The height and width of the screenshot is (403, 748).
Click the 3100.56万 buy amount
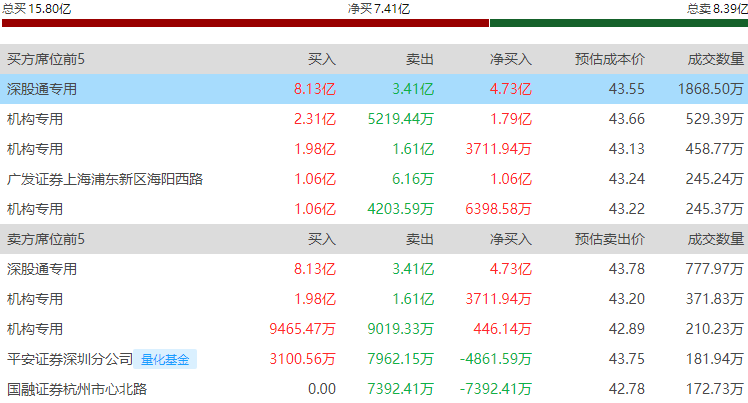click(x=302, y=359)
